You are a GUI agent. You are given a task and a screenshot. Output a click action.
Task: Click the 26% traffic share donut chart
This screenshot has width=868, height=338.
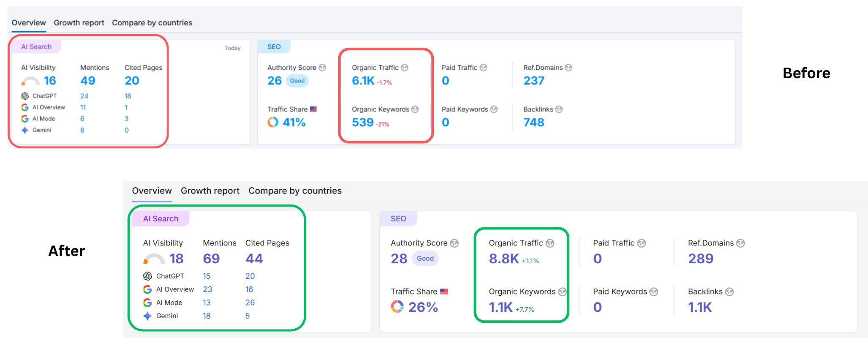397,306
